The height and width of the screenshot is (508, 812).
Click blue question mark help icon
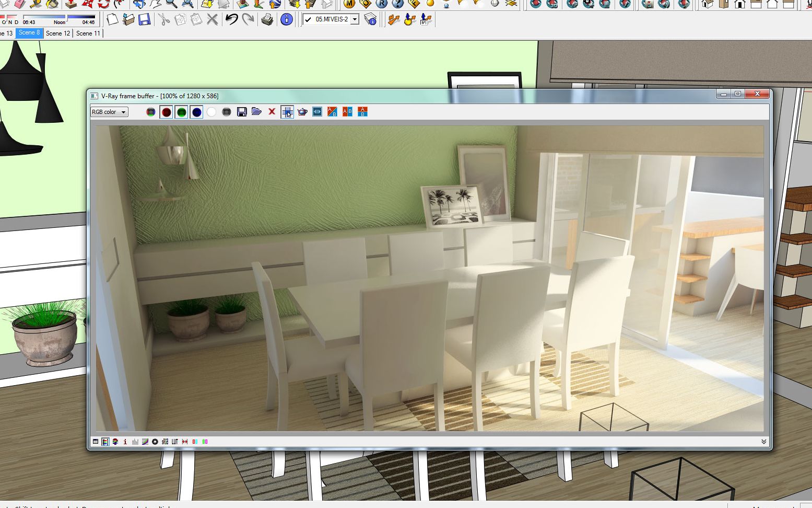(398, 4)
